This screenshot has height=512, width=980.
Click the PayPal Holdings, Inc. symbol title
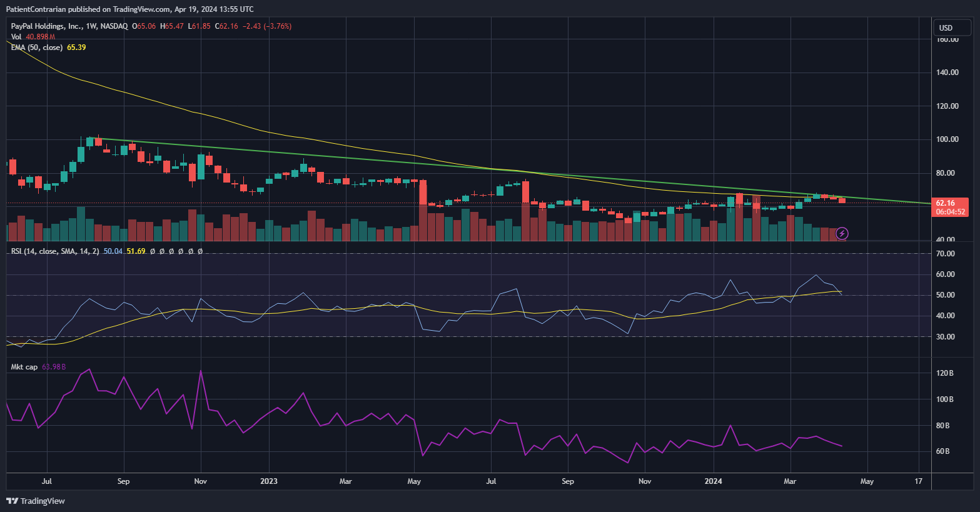[x=46, y=26]
